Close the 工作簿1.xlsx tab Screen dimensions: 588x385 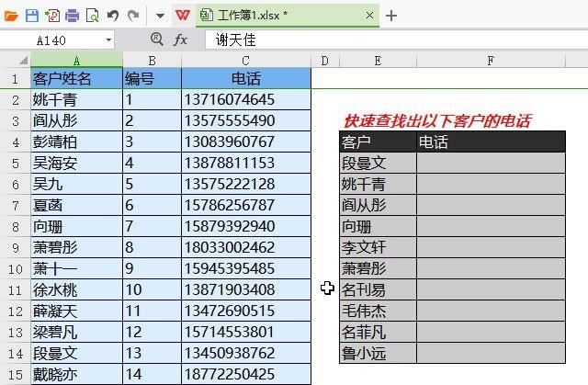tap(368, 16)
